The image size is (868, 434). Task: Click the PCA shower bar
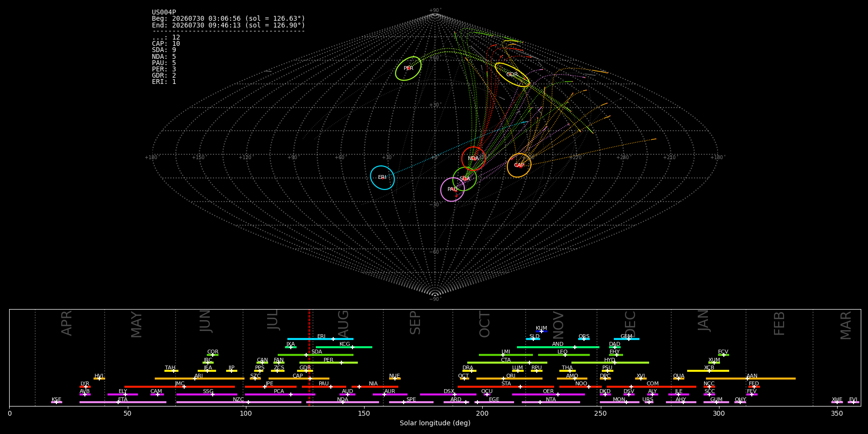click(x=280, y=394)
